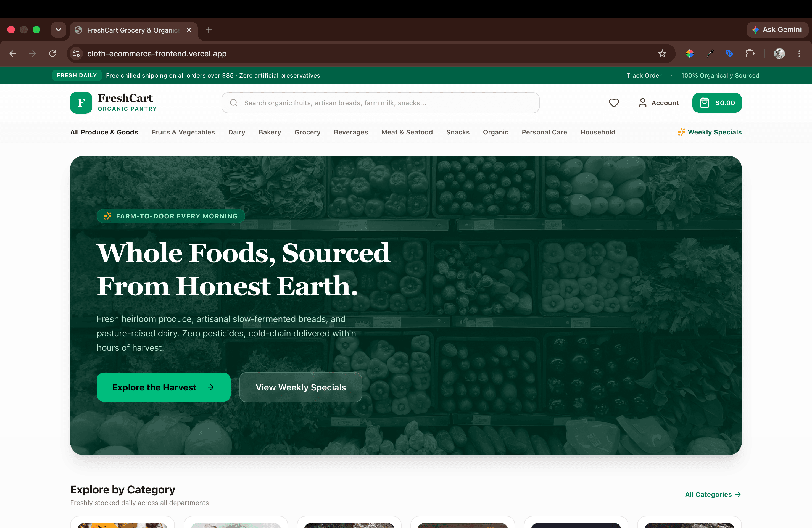The height and width of the screenshot is (528, 812).
Task: Open the Organic category
Action: pos(495,132)
